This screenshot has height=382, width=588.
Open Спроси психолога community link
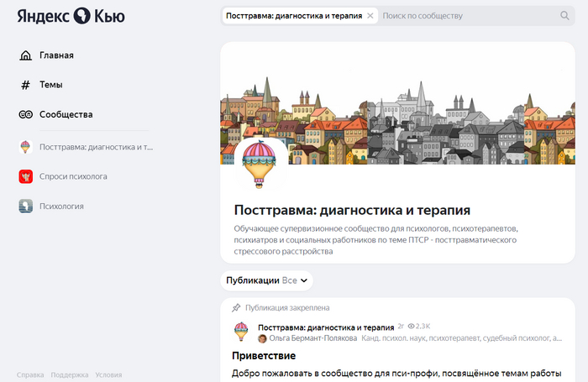point(73,176)
